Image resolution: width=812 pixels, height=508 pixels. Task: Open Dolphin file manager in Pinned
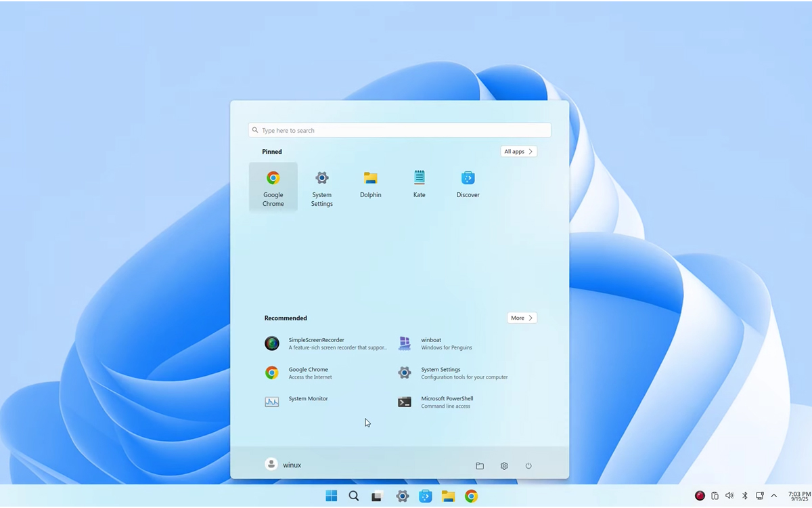click(x=370, y=184)
